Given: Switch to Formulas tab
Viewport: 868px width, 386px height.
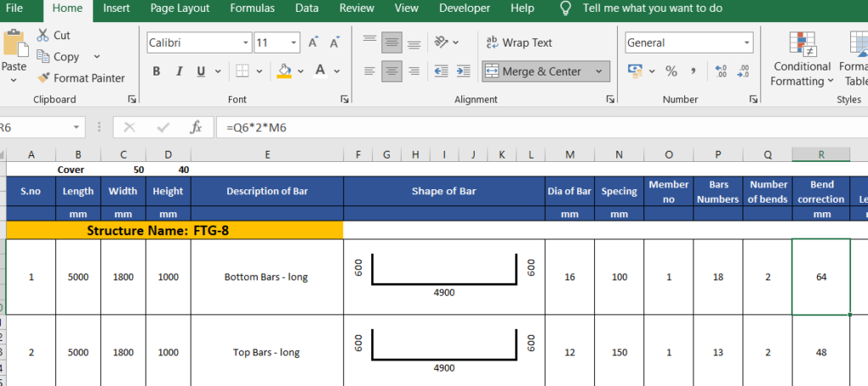Looking at the screenshot, I should point(253,8).
